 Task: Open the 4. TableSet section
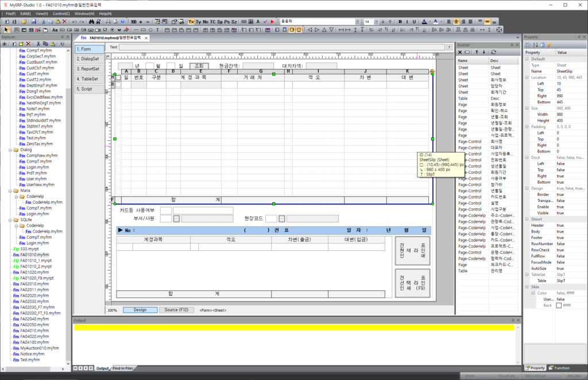pos(90,79)
